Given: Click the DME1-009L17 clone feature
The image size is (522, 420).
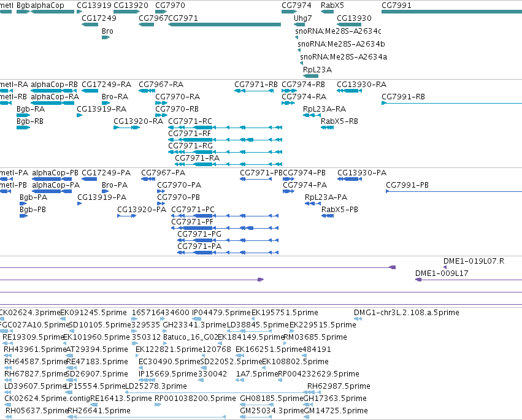Looking at the screenshot, I should pos(469,280).
